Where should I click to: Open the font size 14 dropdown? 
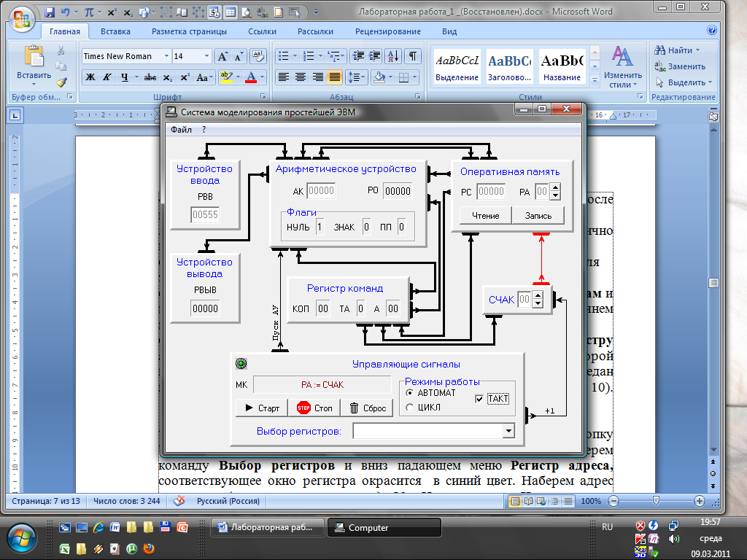(206, 56)
